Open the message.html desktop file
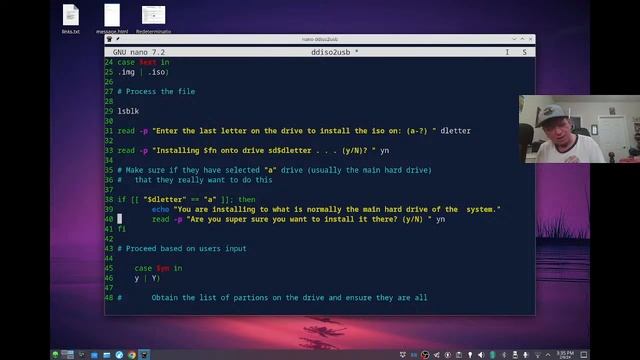 click(112, 18)
